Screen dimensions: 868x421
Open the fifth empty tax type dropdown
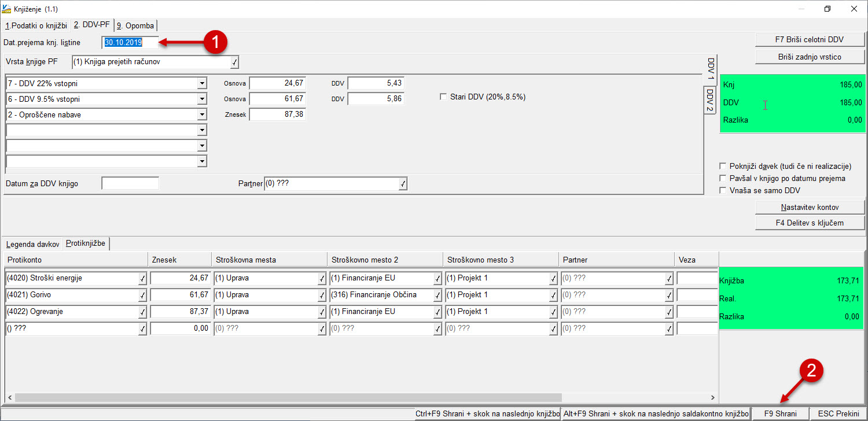pyautogui.click(x=201, y=146)
